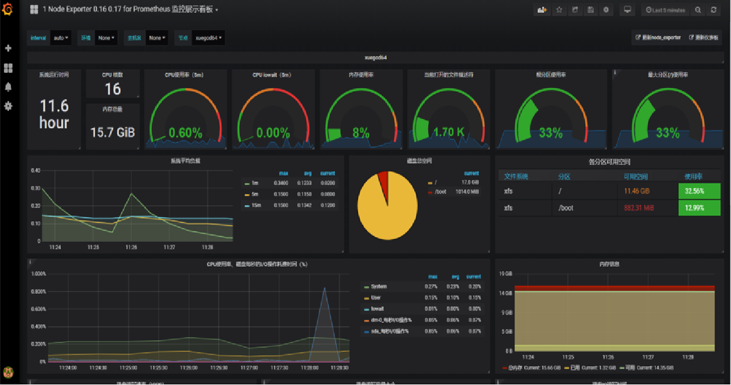Screen dimensions: 731x385
Task: Open the 'CPU iowait (5m)' panel title menu
Action: click(272, 75)
